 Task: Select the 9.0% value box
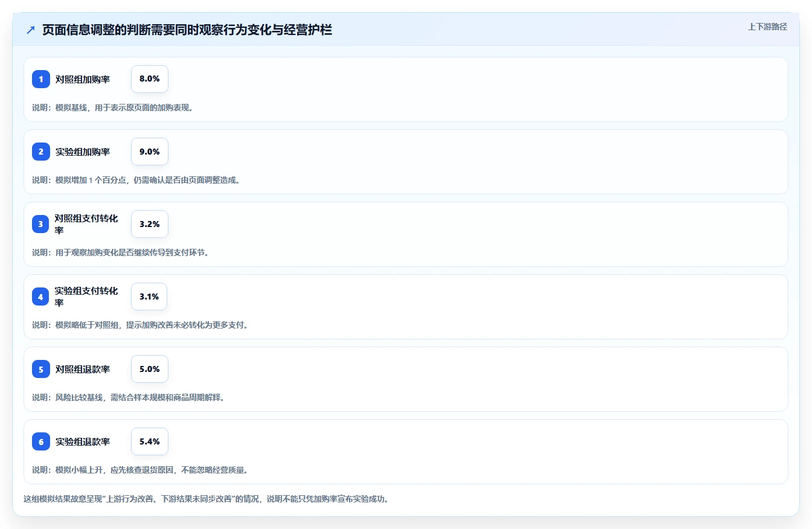coord(150,152)
